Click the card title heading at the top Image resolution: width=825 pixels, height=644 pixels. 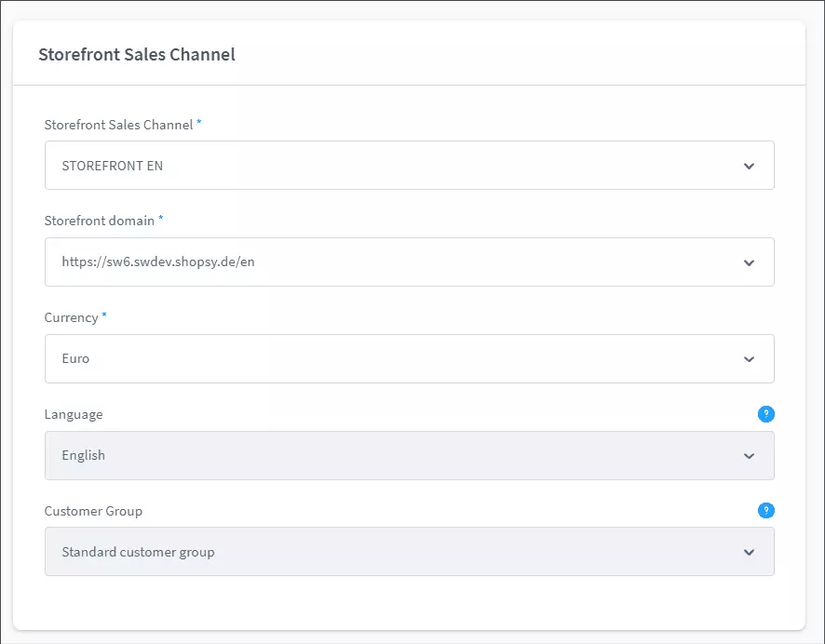(x=137, y=55)
